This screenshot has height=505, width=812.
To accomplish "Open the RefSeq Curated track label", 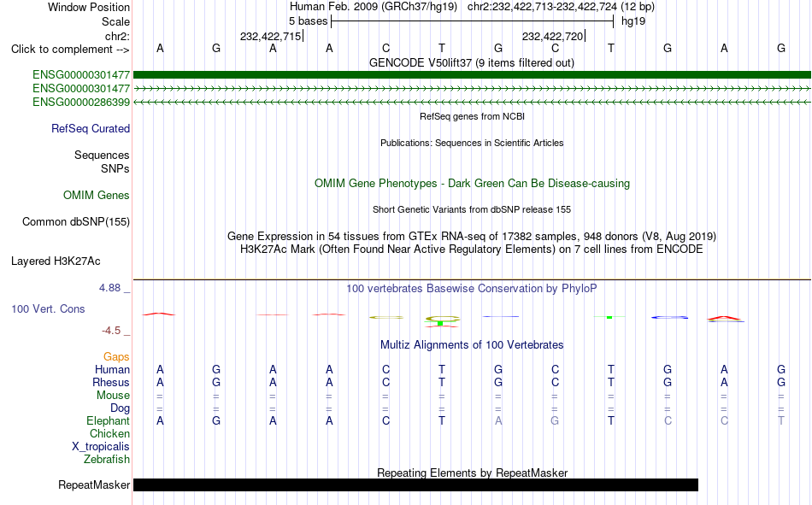I will [x=91, y=128].
